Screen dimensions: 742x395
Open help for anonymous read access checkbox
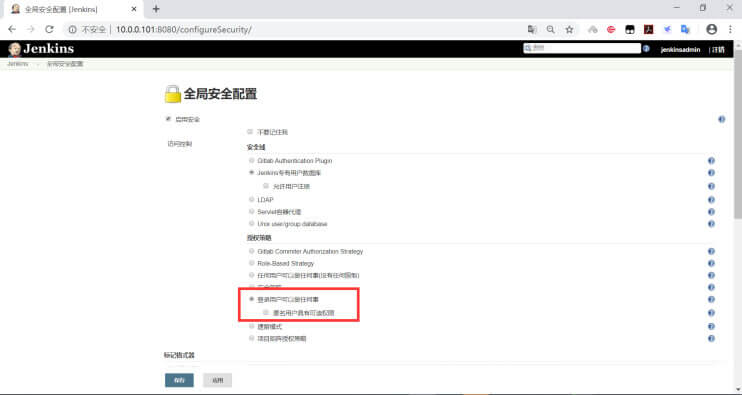coord(711,313)
